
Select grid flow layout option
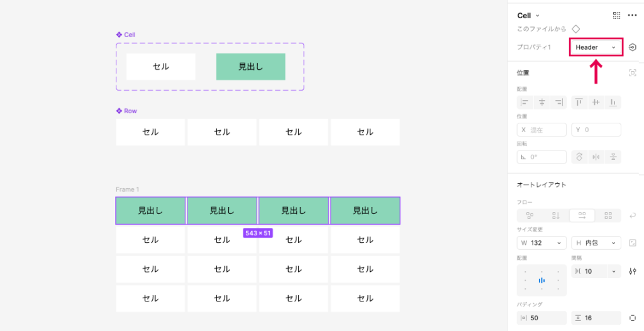(x=608, y=215)
